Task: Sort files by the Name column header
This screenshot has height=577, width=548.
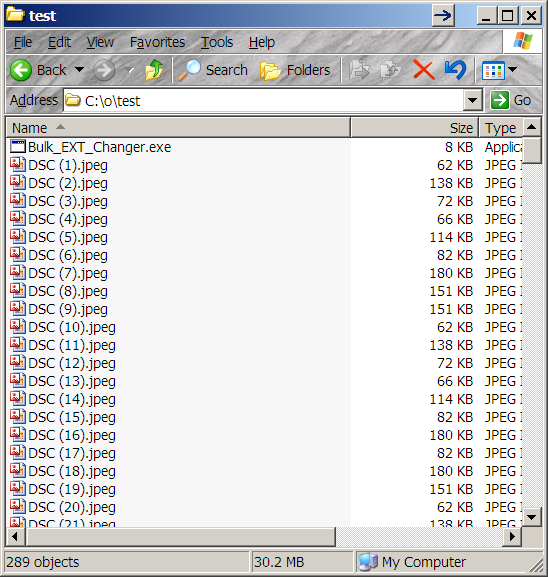Action: click(x=178, y=128)
